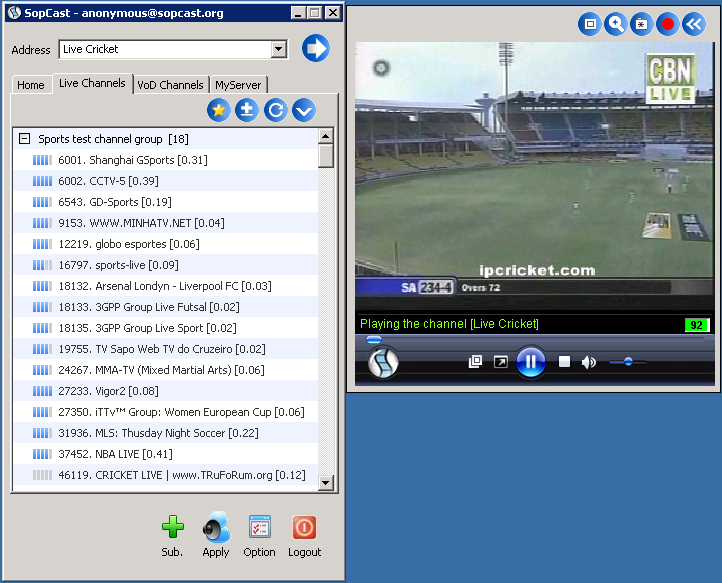Select channel 19755. TV Sapo Web TV do Cruzeiro
Viewport: 722px width, 583px height.
[x=166, y=349]
